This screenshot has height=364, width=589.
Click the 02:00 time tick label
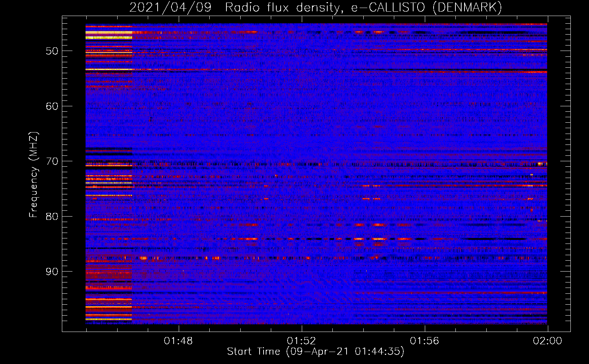548,341
